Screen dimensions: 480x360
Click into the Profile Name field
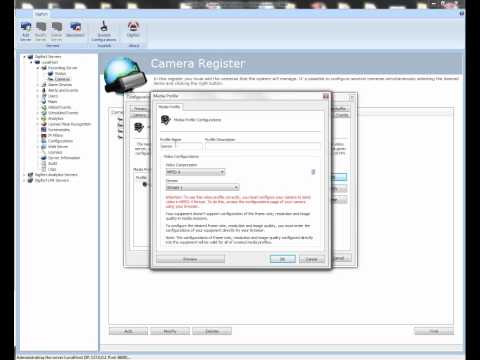[181, 146]
